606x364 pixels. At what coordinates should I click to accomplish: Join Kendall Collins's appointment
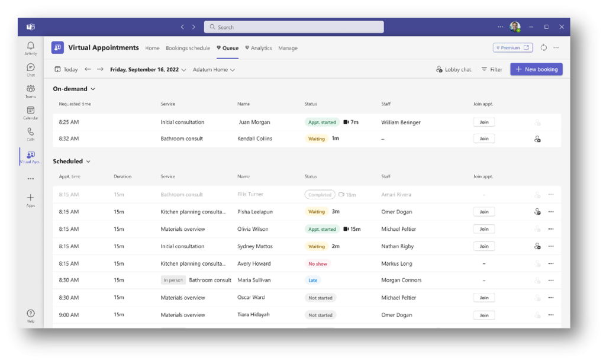coord(484,138)
